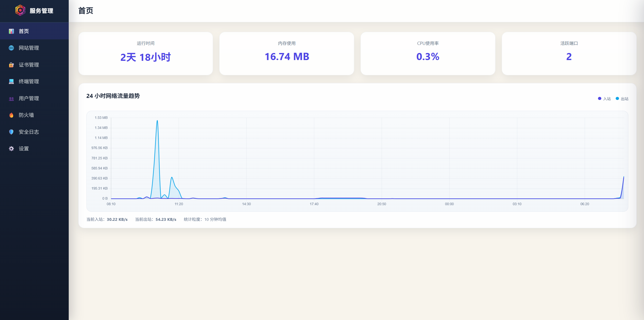Click the users icon for 用户管理
This screenshot has height=320, width=644.
(x=11, y=98)
